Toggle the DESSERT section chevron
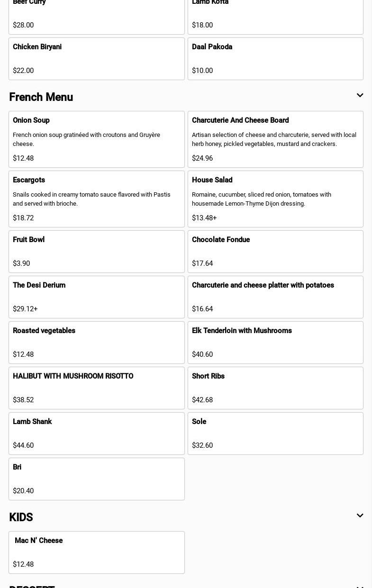This screenshot has height=588, width=372. pos(360,586)
